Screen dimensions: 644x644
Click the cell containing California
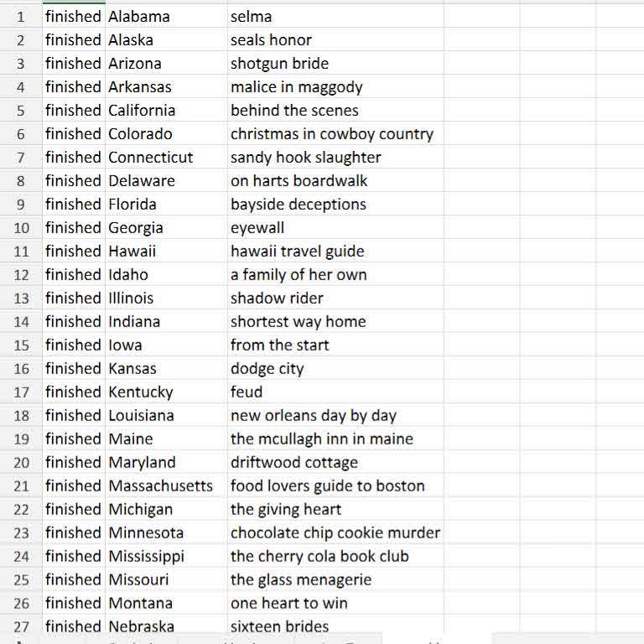(142, 110)
